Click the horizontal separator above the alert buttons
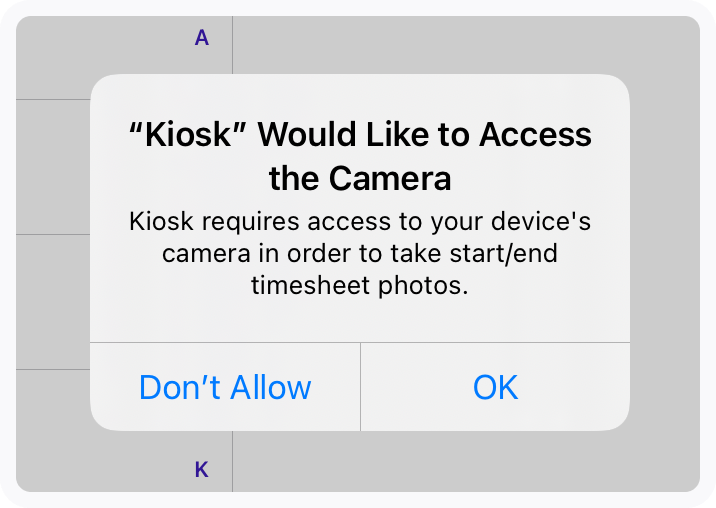 pyautogui.click(x=360, y=342)
